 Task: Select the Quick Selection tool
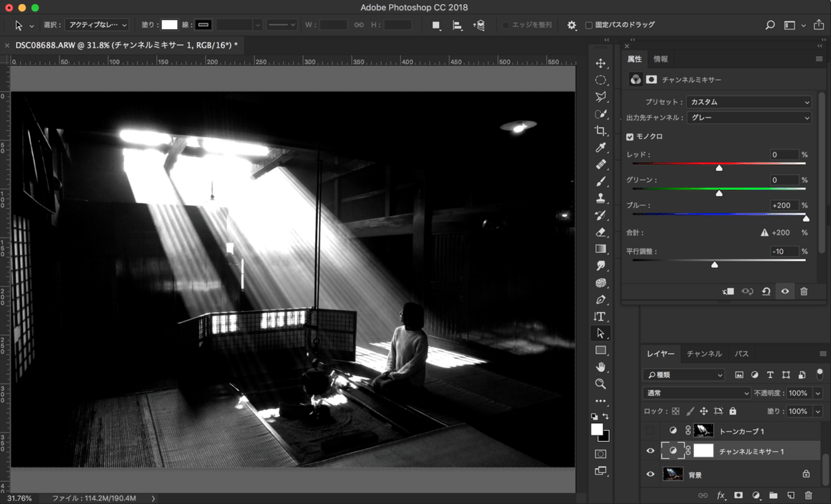click(600, 114)
